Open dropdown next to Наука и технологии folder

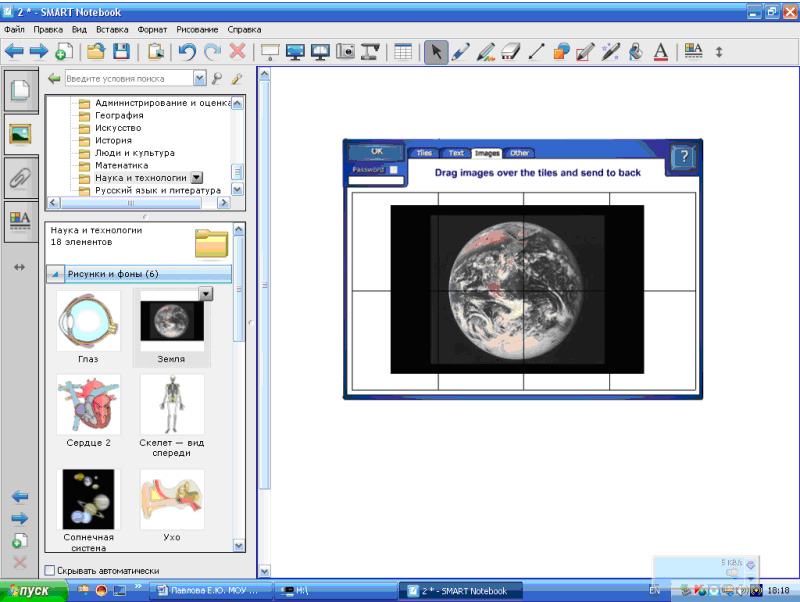[x=197, y=177]
